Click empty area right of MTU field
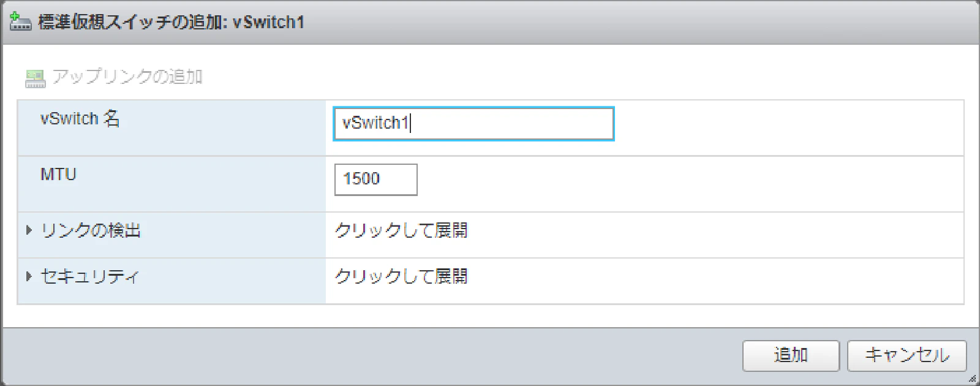 point(674,184)
